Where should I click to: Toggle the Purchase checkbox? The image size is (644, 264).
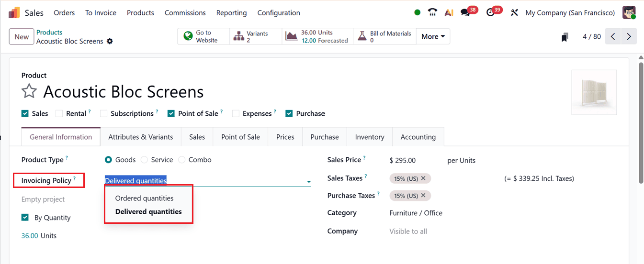click(x=289, y=113)
